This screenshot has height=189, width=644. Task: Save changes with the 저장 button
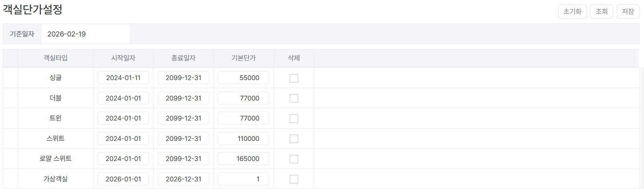click(628, 12)
